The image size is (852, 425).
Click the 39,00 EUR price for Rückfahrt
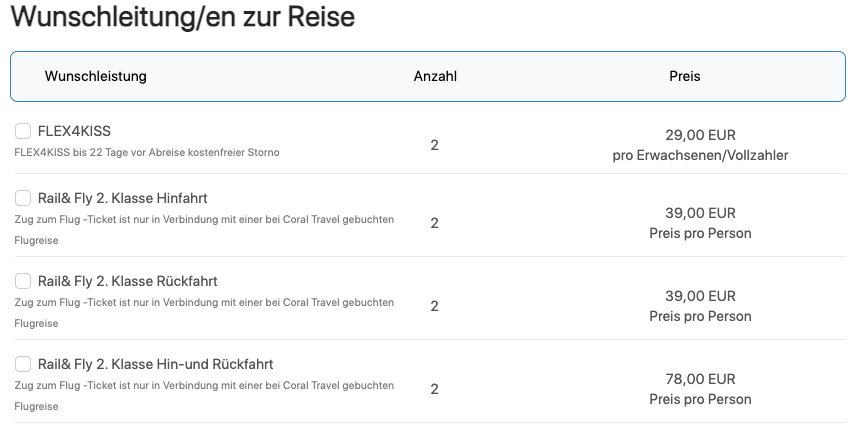tap(700, 296)
